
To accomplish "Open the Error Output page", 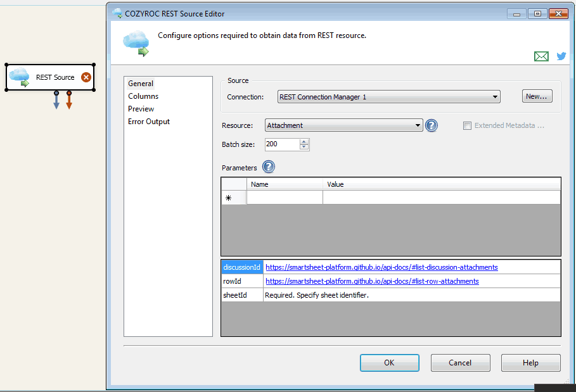I will click(x=149, y=122).
